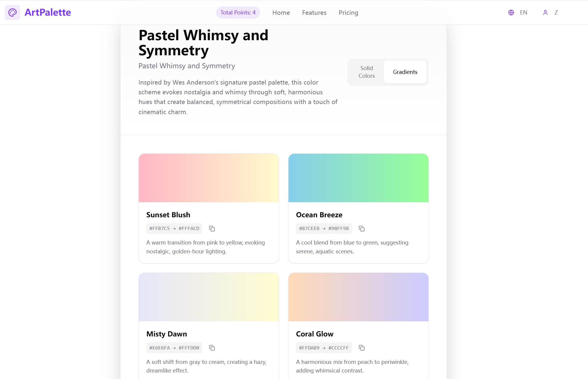Screen dimensions: 588x379
Task: Go to the Pricing page
Action: tap(348, 12)
